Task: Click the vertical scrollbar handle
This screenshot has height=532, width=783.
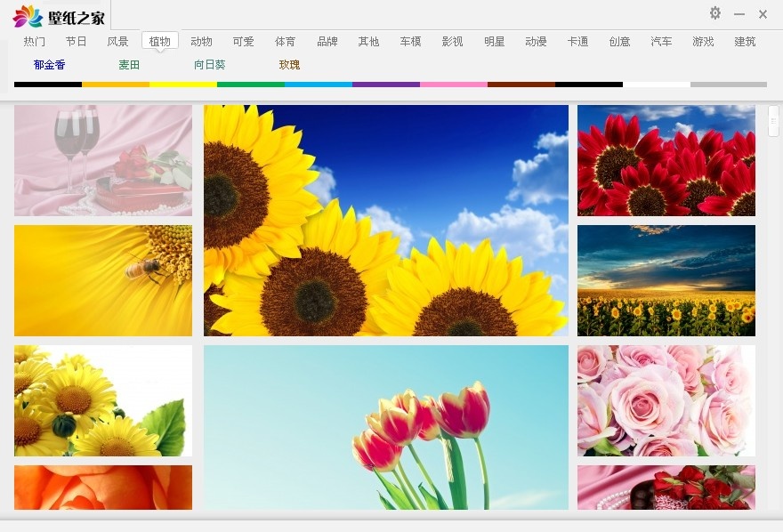Action: 773,121
